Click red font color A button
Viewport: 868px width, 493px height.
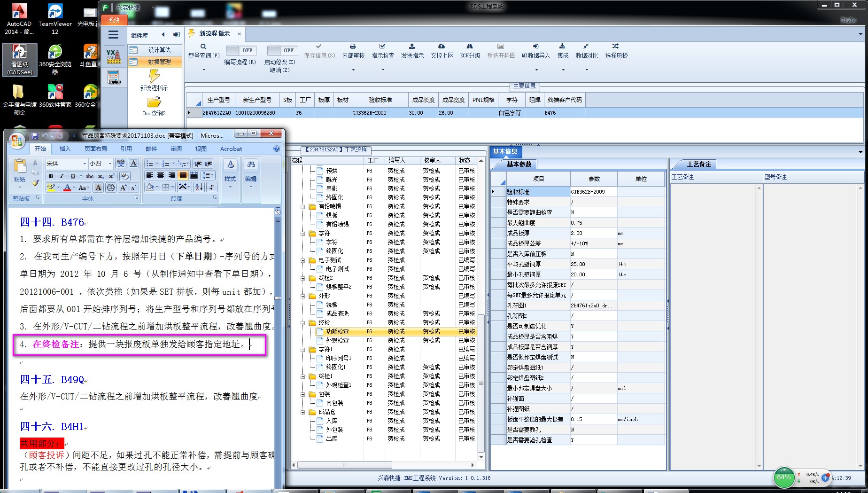pos(67,188)
